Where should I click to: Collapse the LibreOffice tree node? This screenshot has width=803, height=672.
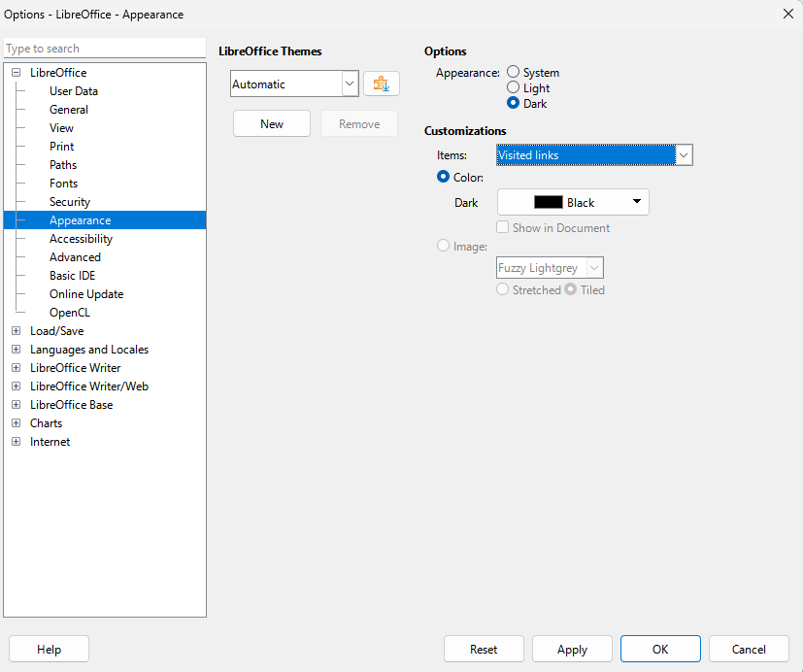click(16, 73)
